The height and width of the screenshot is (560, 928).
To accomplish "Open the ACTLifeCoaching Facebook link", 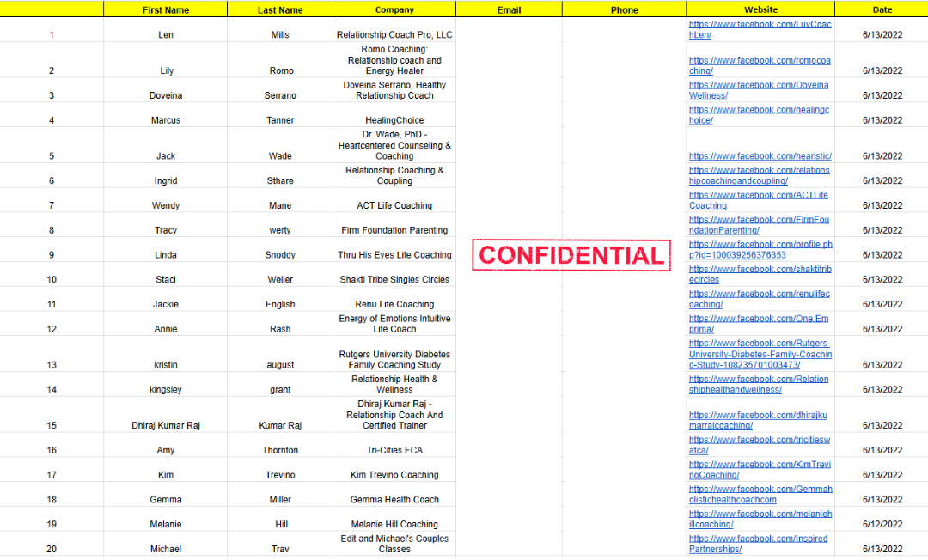I will [759, 200].
